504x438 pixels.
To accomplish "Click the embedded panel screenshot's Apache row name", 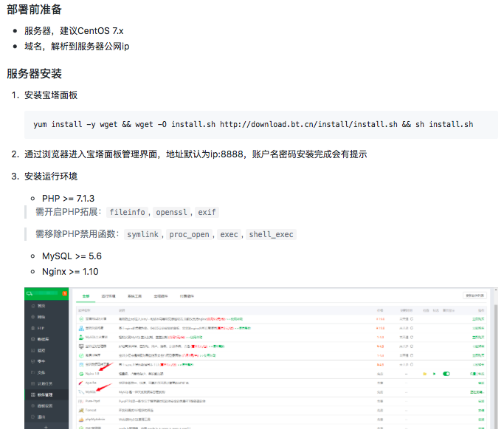I will (x=91, y=383).
